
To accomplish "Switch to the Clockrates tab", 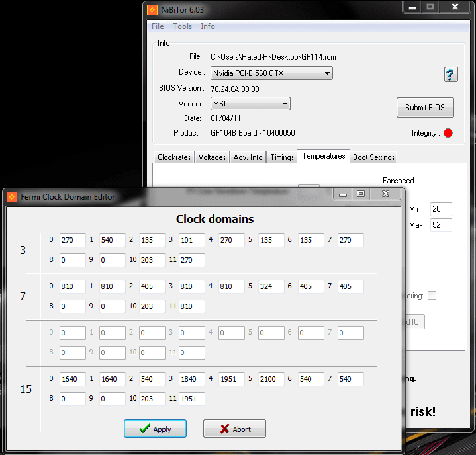I will [x=174, y=157].
